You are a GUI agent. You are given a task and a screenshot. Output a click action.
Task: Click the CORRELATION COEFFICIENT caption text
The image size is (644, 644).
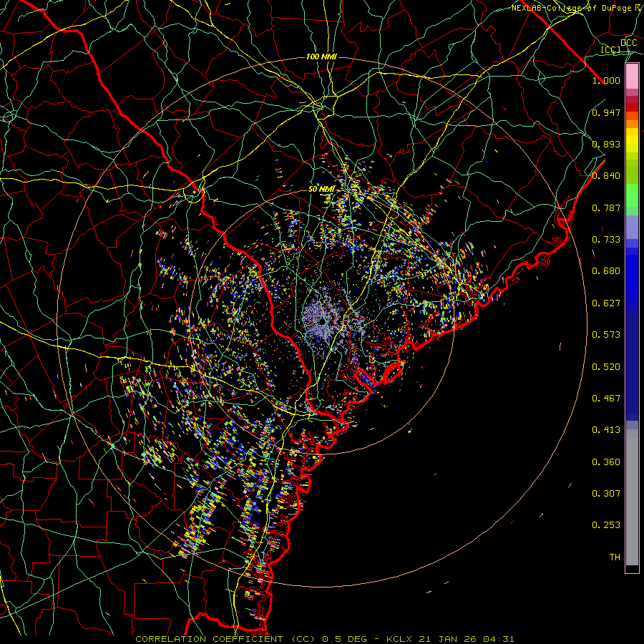pos(209,639)
